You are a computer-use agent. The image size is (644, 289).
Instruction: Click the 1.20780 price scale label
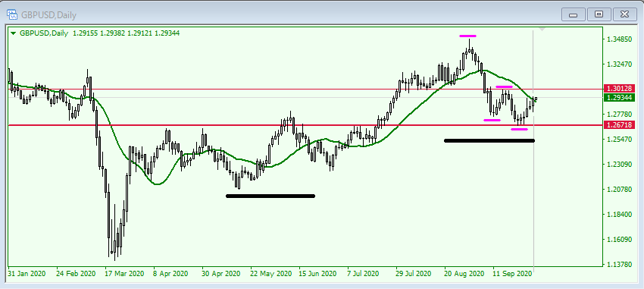pyautogui.click(x=620, y=190)
